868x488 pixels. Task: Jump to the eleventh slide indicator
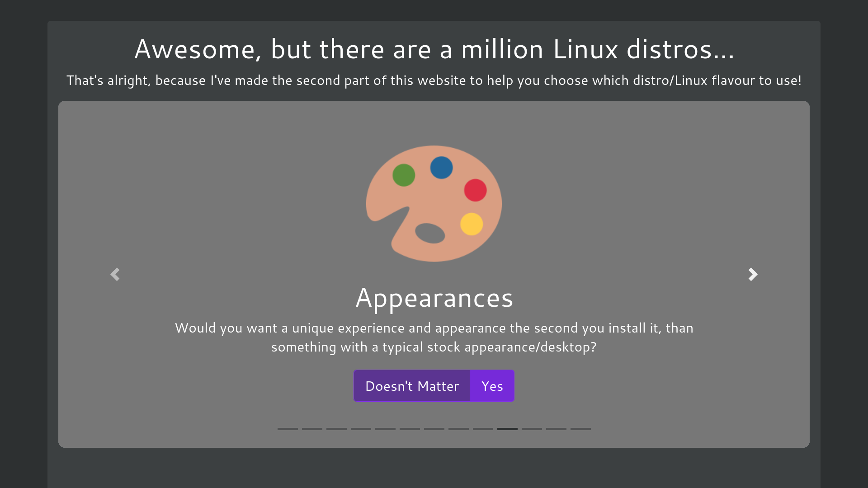(532, 429)
